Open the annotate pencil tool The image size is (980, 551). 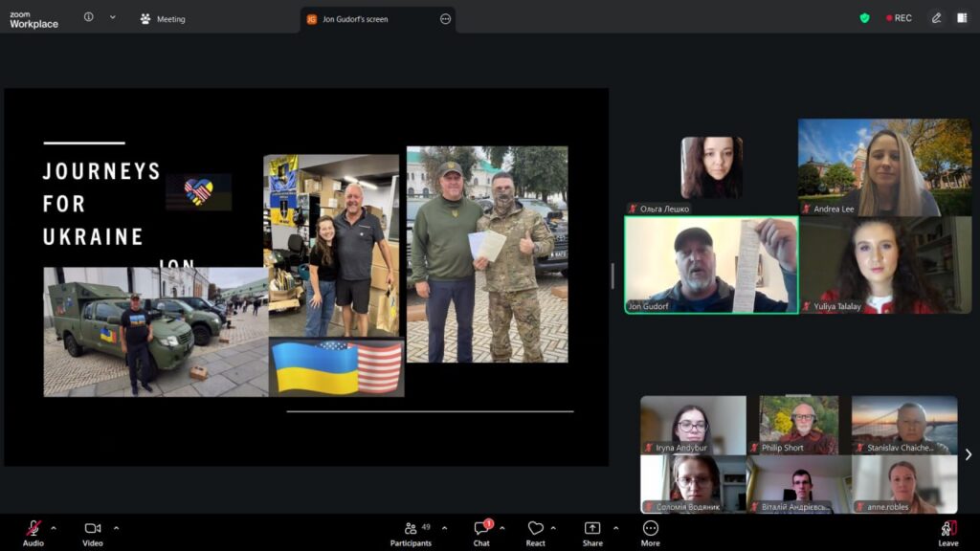click(936, 18)
